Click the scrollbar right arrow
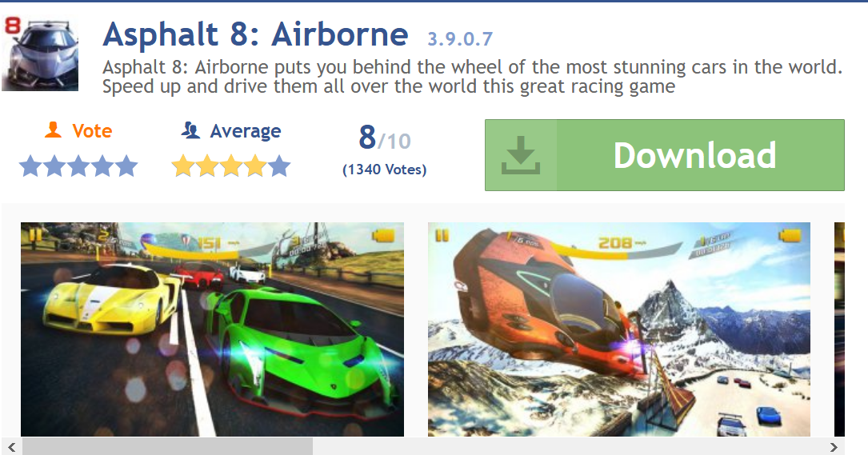868x455 pixels. pos(834,446)
